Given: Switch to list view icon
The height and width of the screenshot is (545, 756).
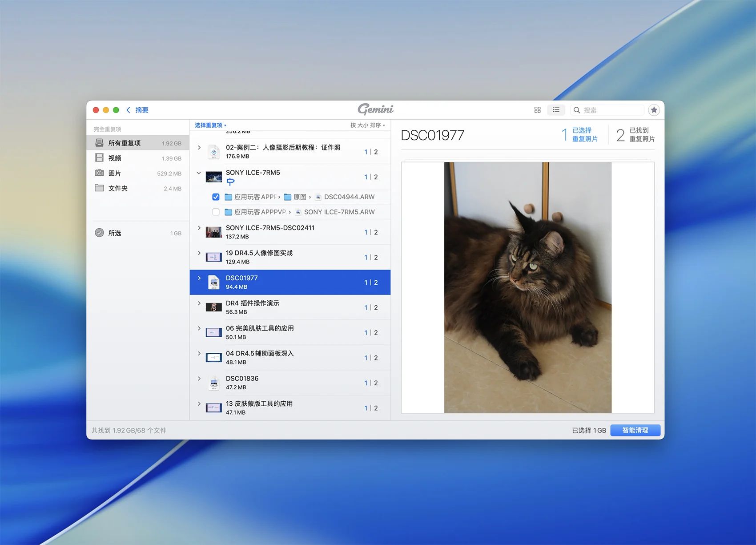Looking at the screenshot, I should pyautogui.click(x=556, y=110).
